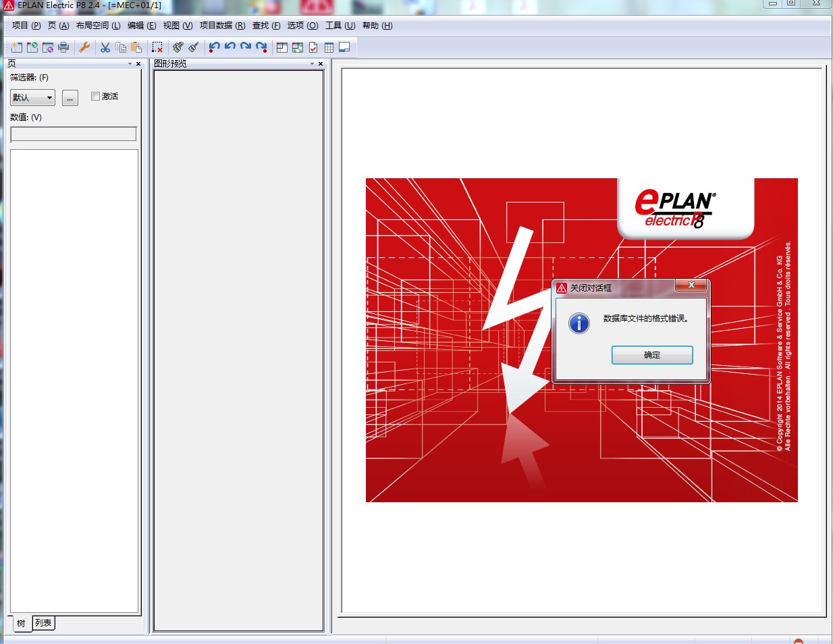Click the plain Undo arrow icon
The width and height of the screenshot is (833, 644).
(230, 47)
